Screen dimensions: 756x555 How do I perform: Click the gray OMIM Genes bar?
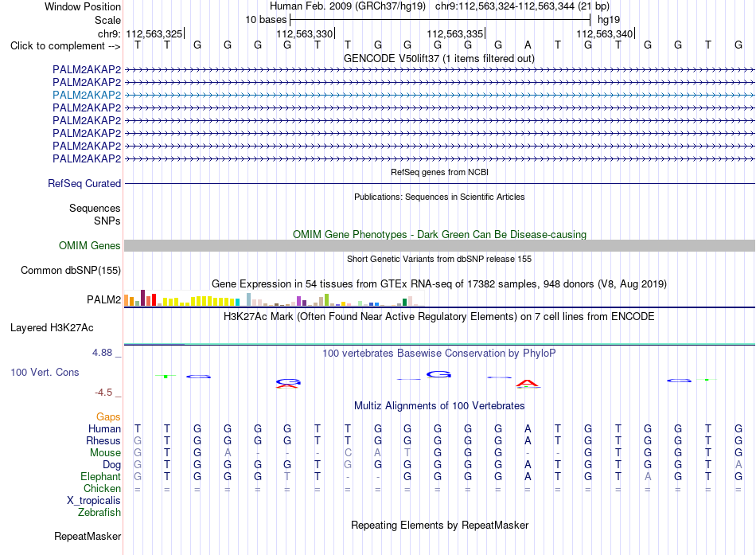click(439, 245)
